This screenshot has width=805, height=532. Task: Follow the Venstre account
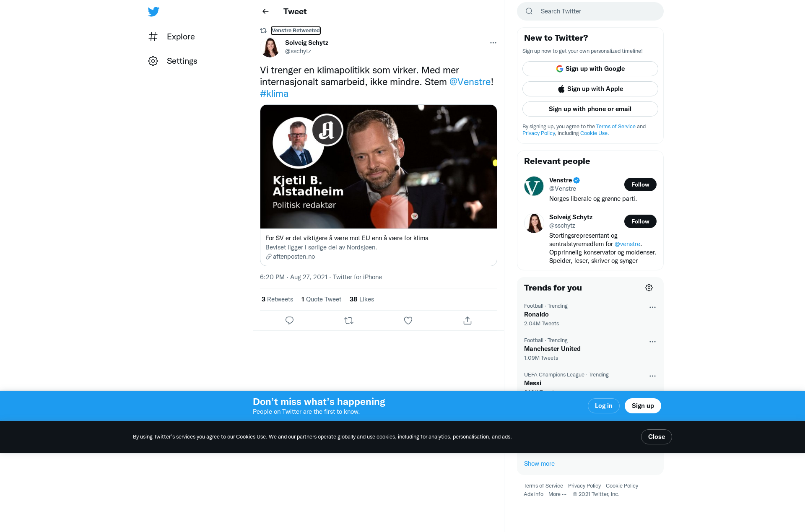[x=640, y=184]
